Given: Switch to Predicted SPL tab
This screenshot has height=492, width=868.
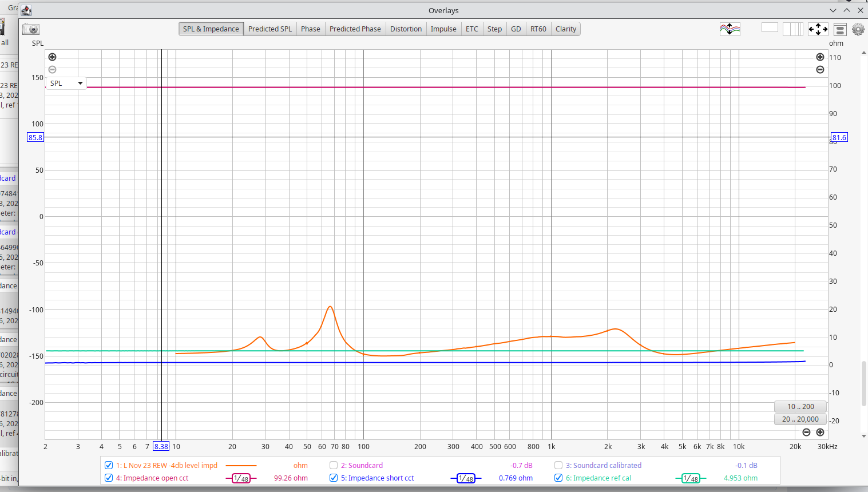Looking at the screenshot, I should 270,29.
